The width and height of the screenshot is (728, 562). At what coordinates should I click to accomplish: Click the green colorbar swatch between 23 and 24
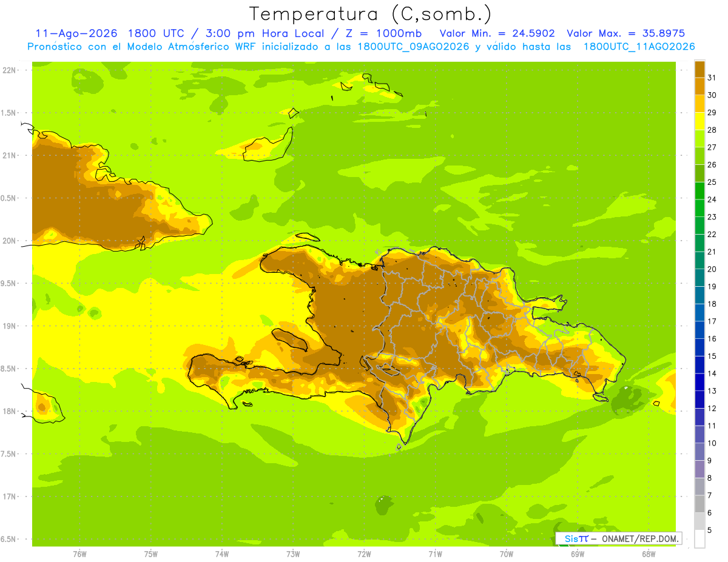(699, 209)
